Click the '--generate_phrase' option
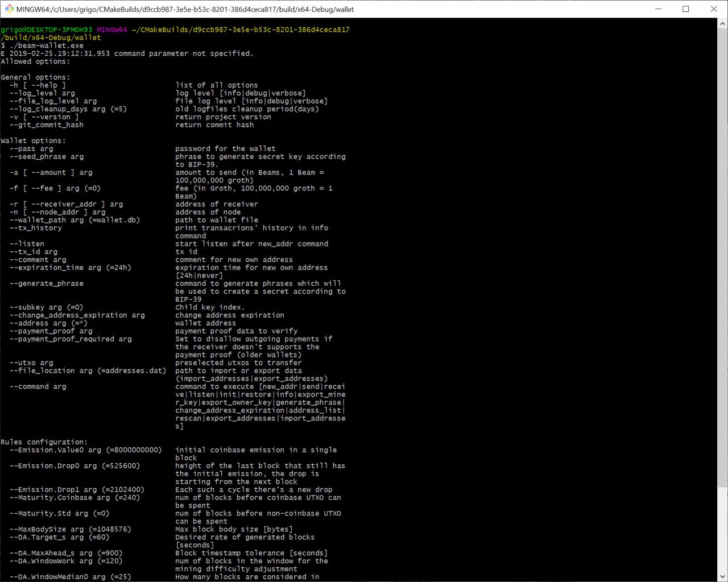This screenshot has height=582, width=728. [x=46, y=284]
